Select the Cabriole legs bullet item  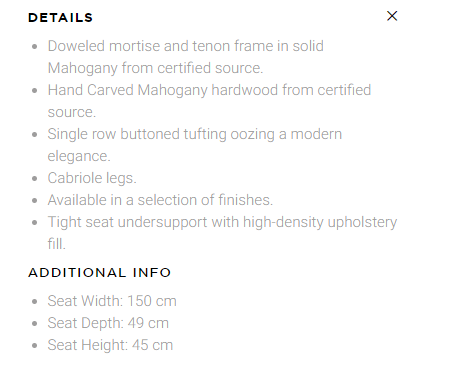point(92,178)
